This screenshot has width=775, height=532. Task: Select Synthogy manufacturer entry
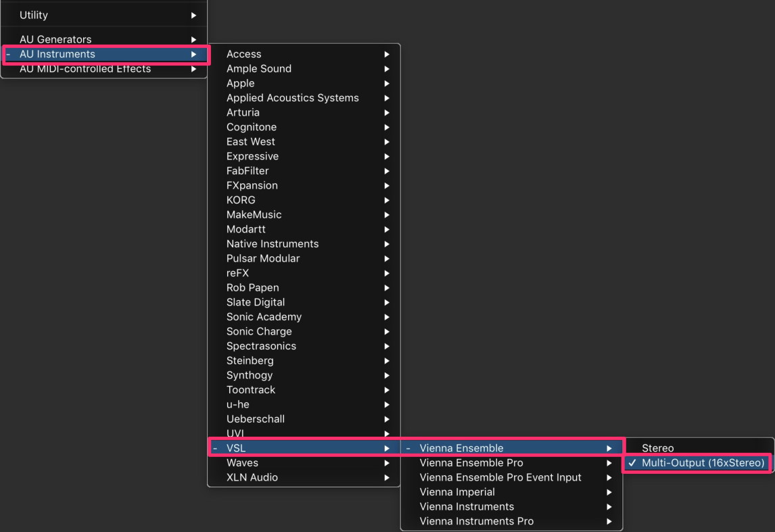pyautogui.click(x=304, y=375)
